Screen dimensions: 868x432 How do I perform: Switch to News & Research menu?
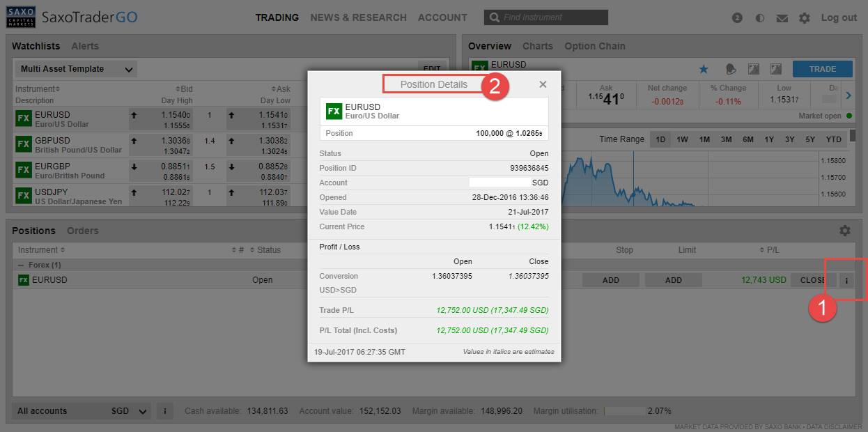(358, 17)
